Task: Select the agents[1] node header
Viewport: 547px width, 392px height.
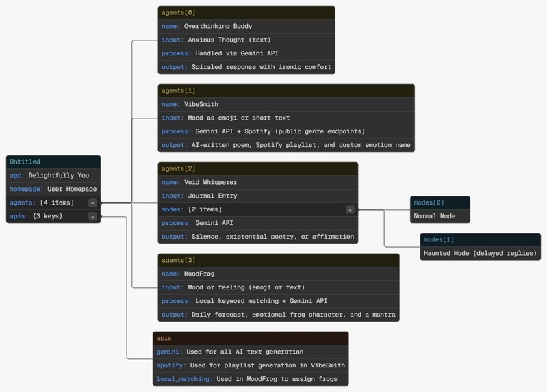Action: point(286,91)
